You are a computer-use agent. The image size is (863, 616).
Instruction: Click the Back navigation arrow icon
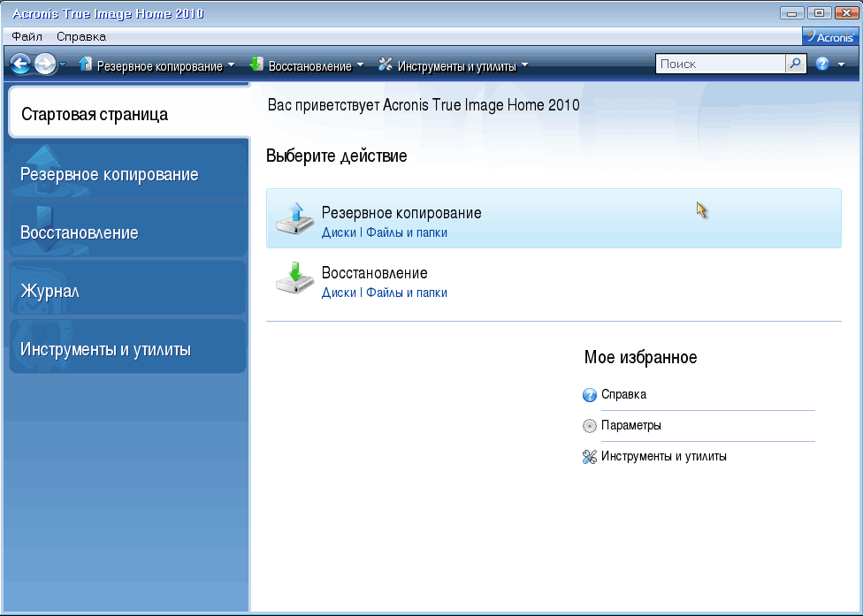(x=20, y=65)
